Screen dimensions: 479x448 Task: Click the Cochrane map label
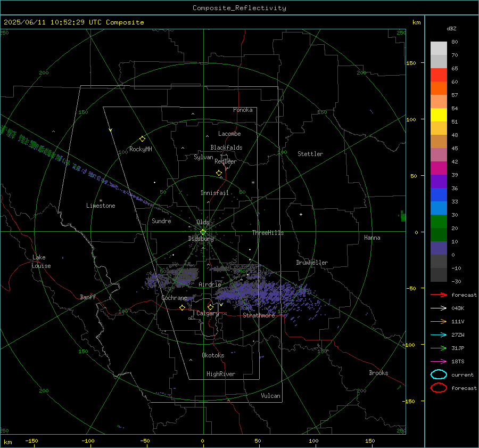click(174, 298)
